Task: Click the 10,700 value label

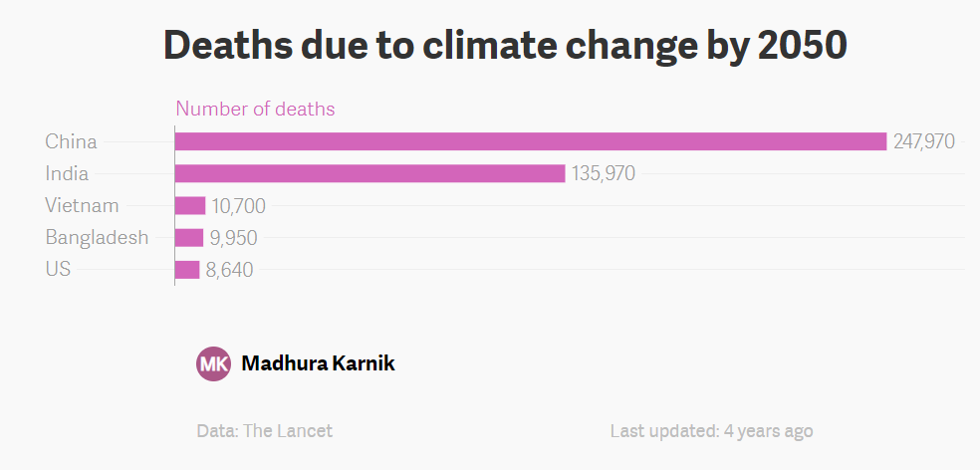Action: coord(238,206)
